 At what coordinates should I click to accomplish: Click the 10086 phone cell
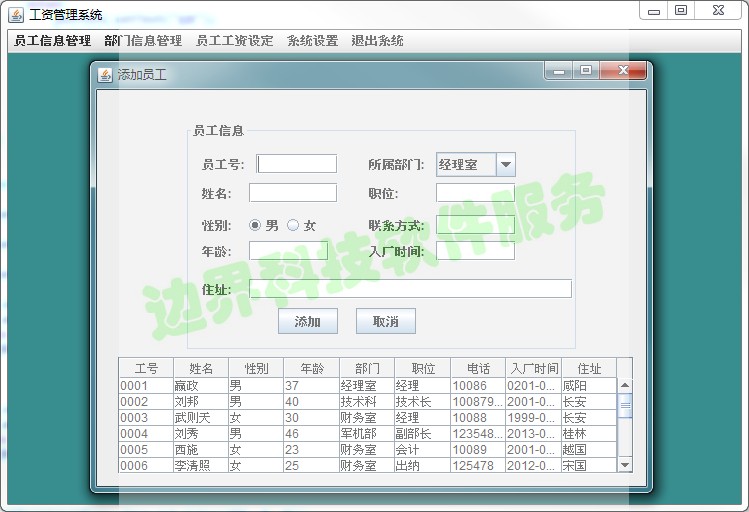478,385
